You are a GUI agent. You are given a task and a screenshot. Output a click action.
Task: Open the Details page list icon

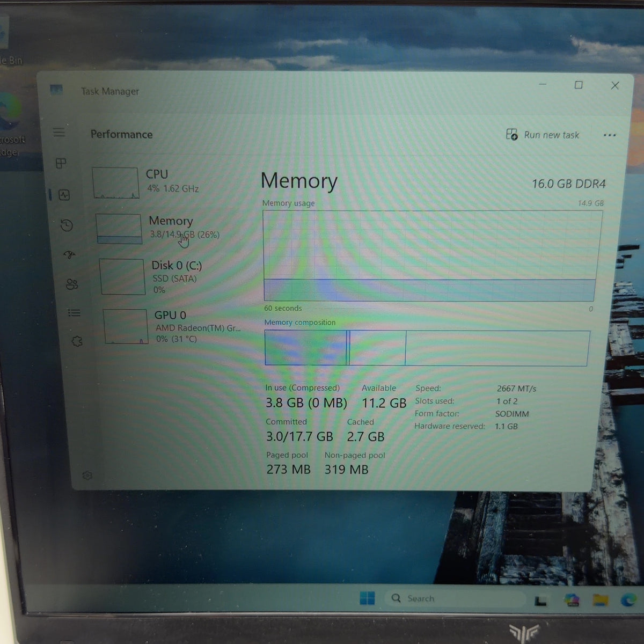74,312
